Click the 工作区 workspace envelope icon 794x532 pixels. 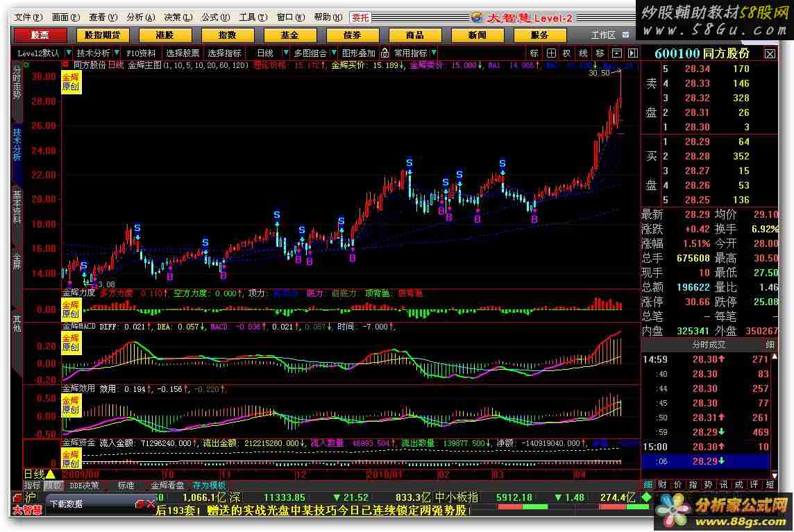click(625, 35)
